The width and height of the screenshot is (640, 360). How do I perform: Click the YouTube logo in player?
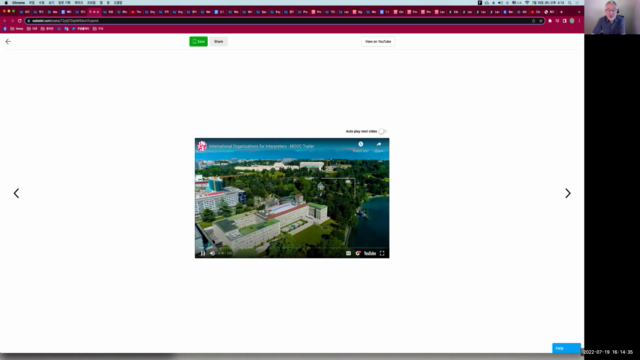point(370,253)
